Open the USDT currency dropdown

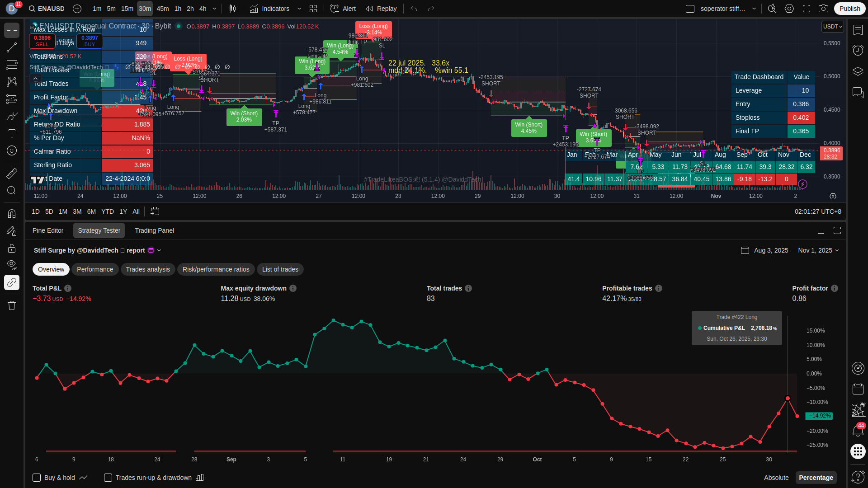(x=832, y=27)
